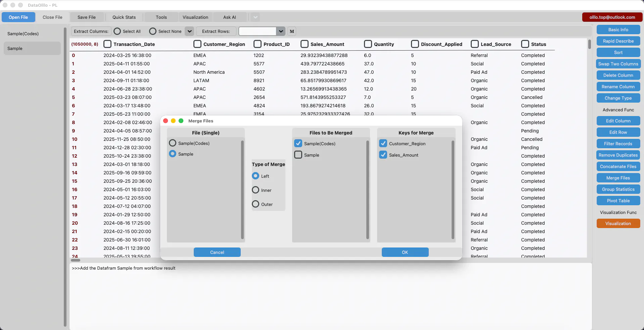644x330 pixels.
Task: Open the Open File menu
Action: [x=18, y=17]
